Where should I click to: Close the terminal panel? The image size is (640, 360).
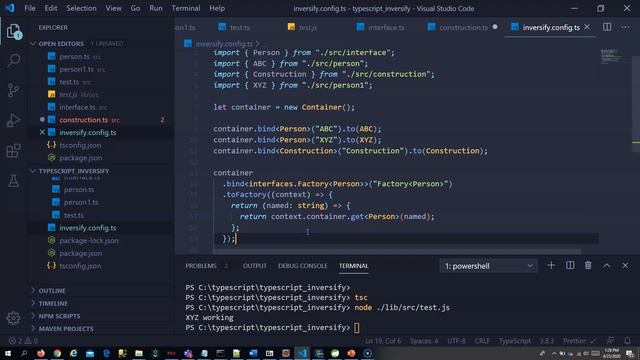click(x=625, y=266)
